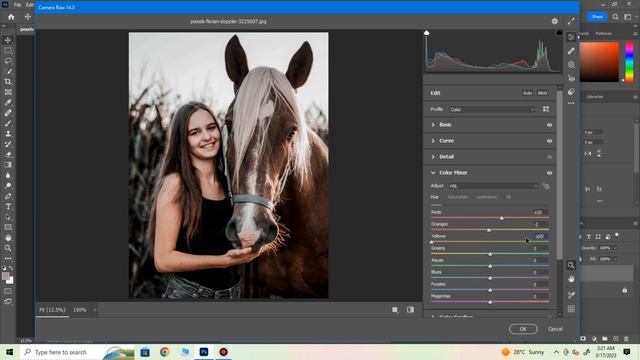Select the Eyedropper tool

click(x=8, y=102)
